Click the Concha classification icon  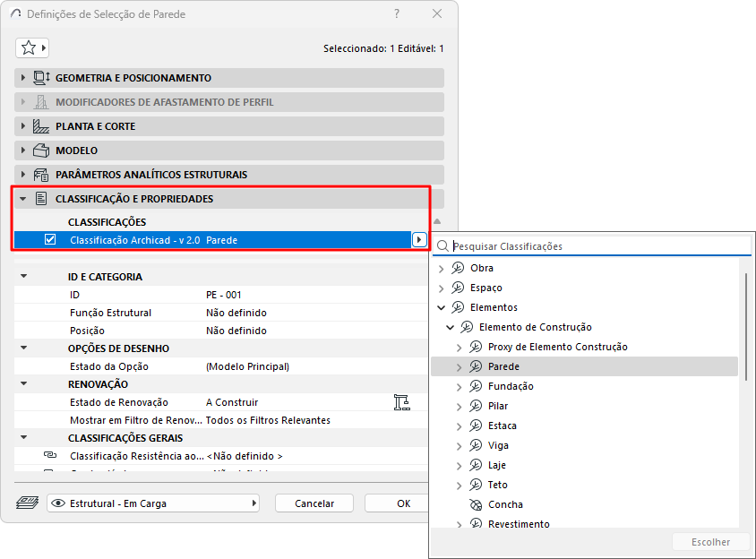pos(476,504)
